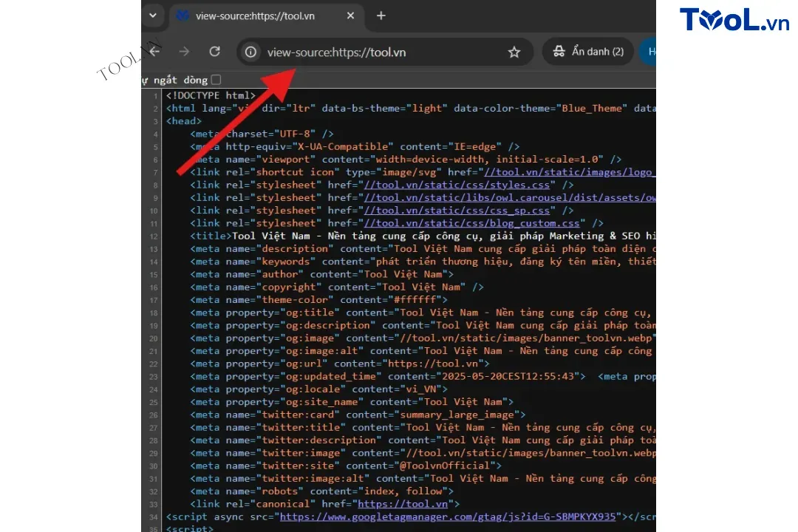Open //tool.vn/static/css/styles.css link
798x532 pixels.
pyautogui.click(x=457, y=185)
